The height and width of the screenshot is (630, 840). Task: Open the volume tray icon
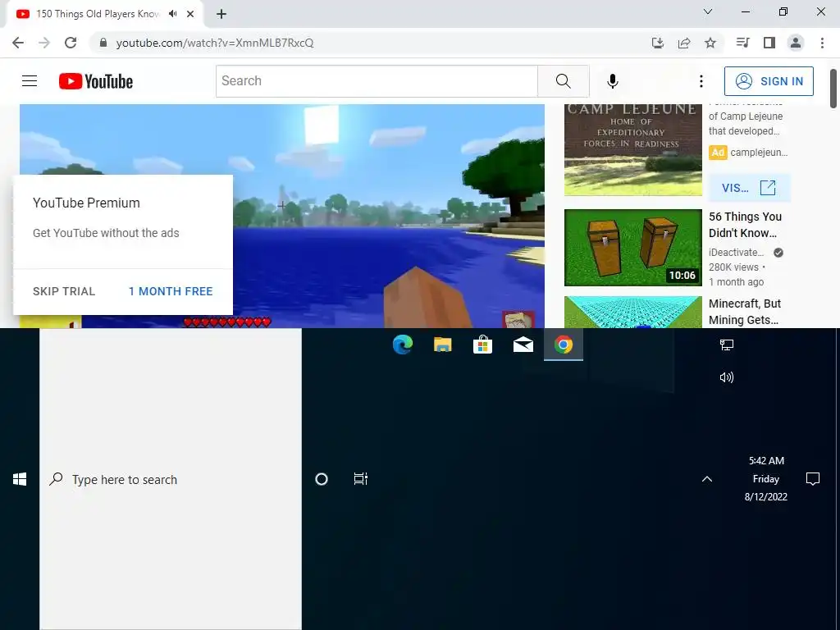click(727, 377)
